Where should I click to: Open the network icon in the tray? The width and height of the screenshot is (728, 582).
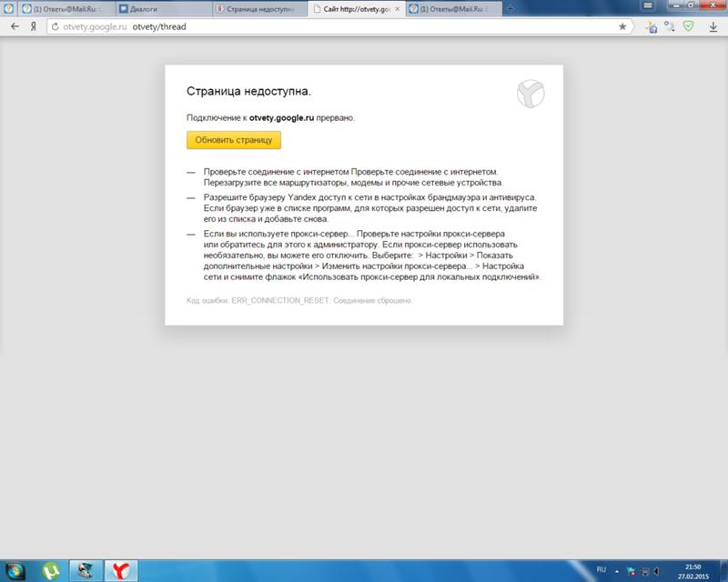[x=644, y=571]
